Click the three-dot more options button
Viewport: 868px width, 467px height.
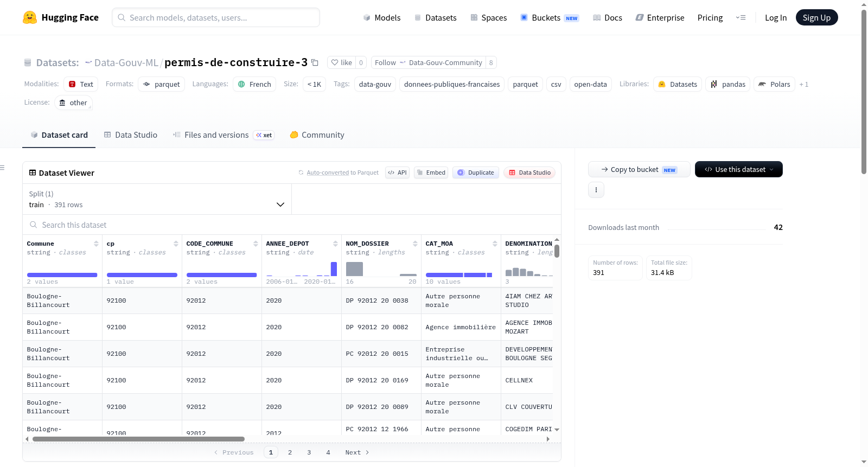pyautogui.click(x=596, y=190)
